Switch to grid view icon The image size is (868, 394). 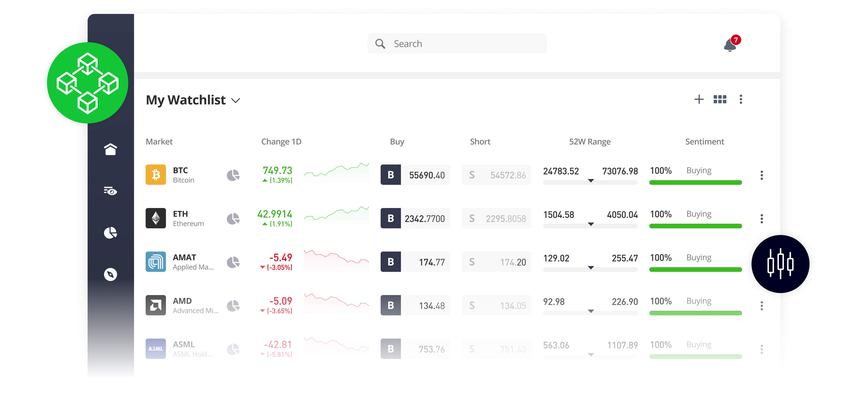pos(720,100)
